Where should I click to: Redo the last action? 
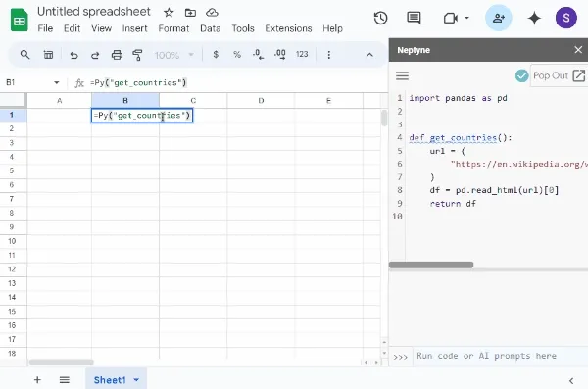(x=95, y=55)
